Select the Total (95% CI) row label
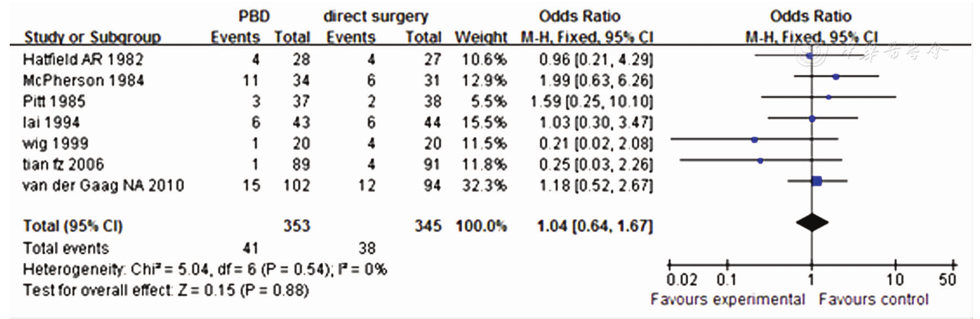Image resolution: width=980 pixels, height=319 pixels. [73, 226]
